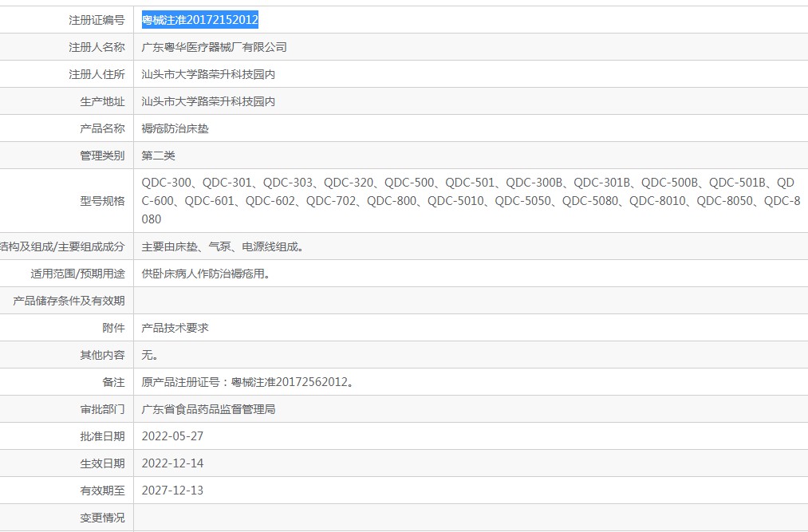808x532 pixels.
Task: Select the address in the 生产地址 row
Action: point(209,101)
